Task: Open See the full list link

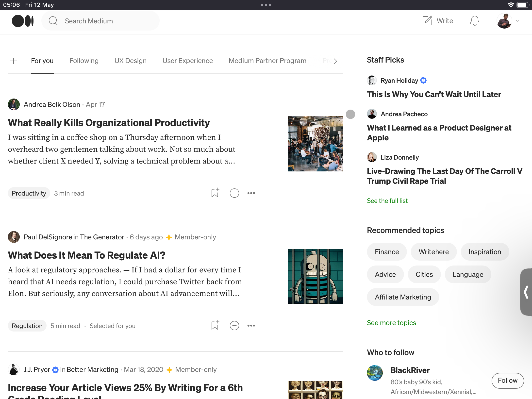Action: 387,201
